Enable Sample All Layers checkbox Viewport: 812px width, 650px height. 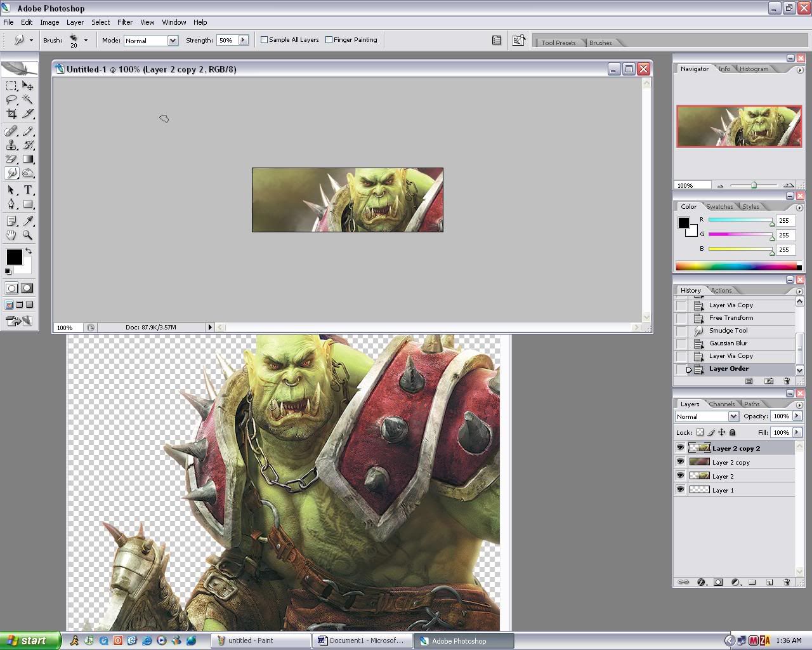pos(265,40)
